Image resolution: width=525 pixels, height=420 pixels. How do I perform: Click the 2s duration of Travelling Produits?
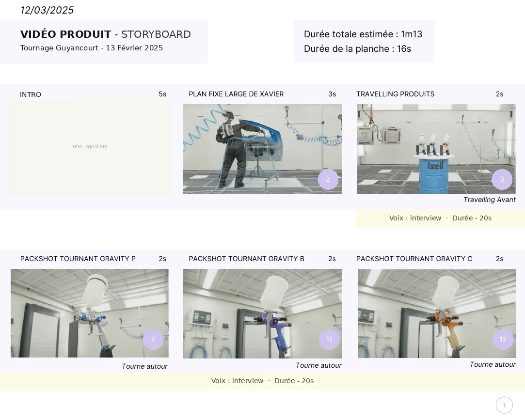[499, 94]
